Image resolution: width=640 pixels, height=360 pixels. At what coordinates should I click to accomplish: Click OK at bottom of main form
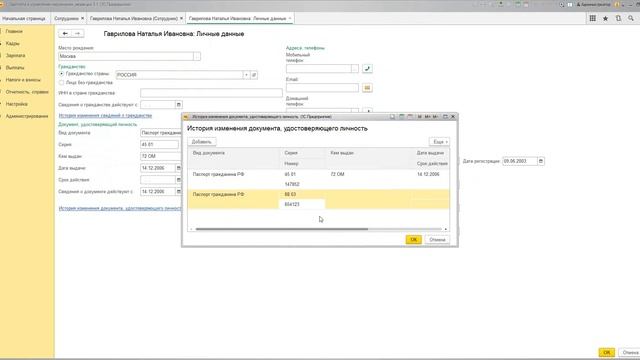[607, 352]
